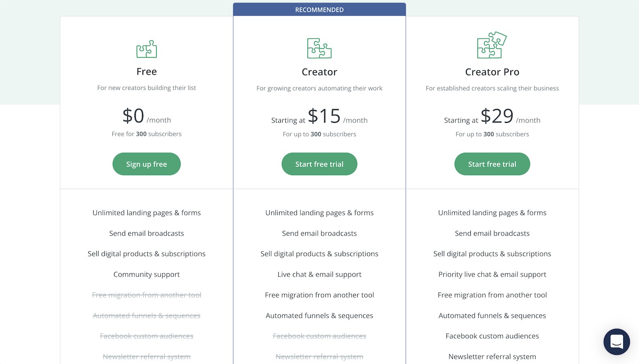Click Newsletter referral system in Creator Pro

pos(492,356)
